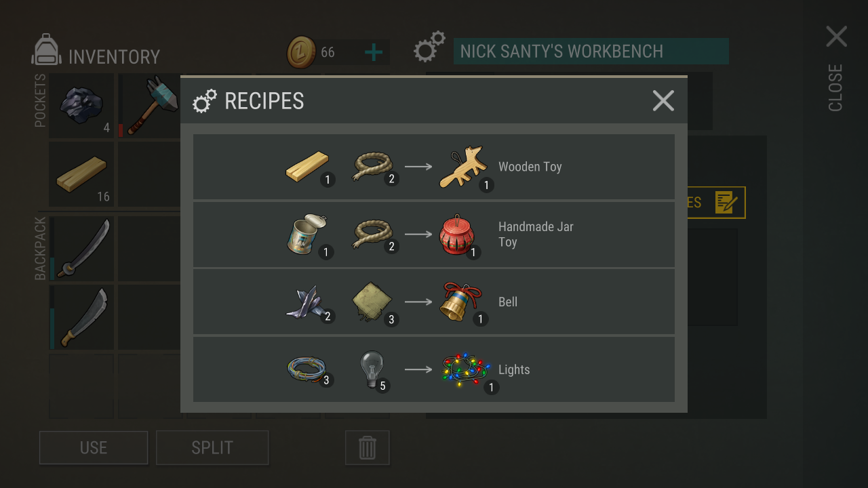Viewport: 868px width, 488px height.
Task: Select the Wooden Toy result icon
Action: click(463, 167)
